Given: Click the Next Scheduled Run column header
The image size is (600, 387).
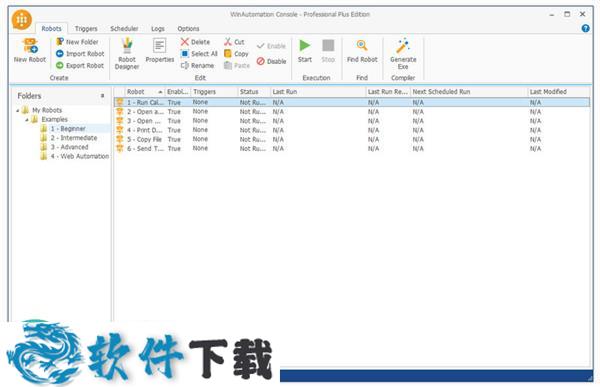Looking at the screenshot, I should (469, 92).
